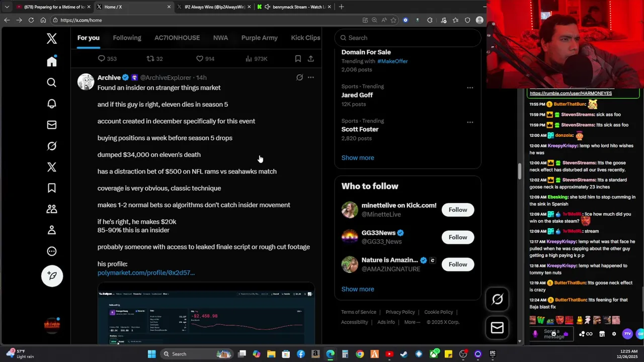The height and width of the screenshot is (362, 644).
Task: Click the X search box
Action: (x=408, y=38)
